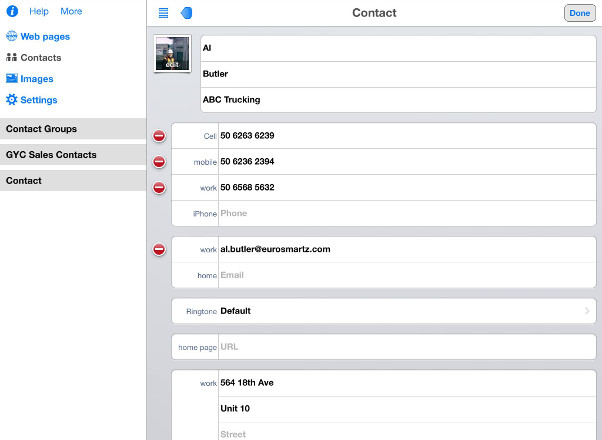Click the Images picture icon
Viewport: 602px width, 440px height.
click(12, 78)
